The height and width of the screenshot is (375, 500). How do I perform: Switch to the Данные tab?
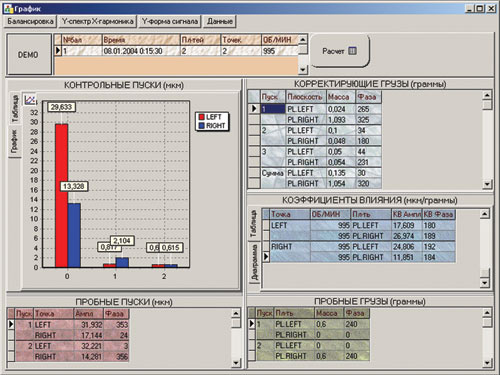(x=220, y=21)
